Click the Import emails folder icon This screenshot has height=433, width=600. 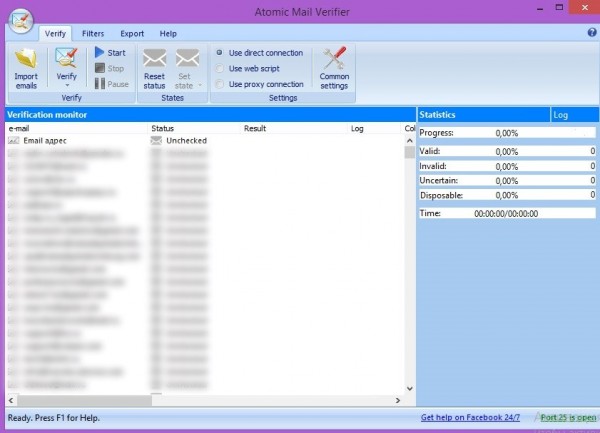click(x=26, y=58)
